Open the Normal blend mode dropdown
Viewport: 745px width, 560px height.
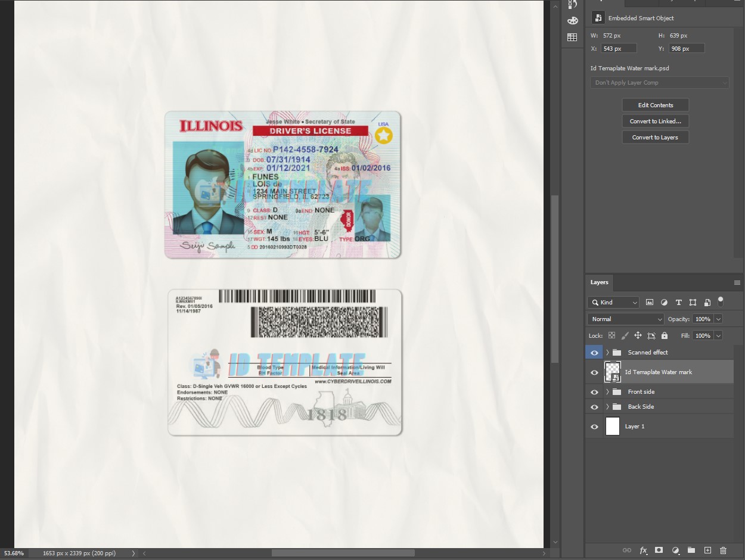[625, 319]
